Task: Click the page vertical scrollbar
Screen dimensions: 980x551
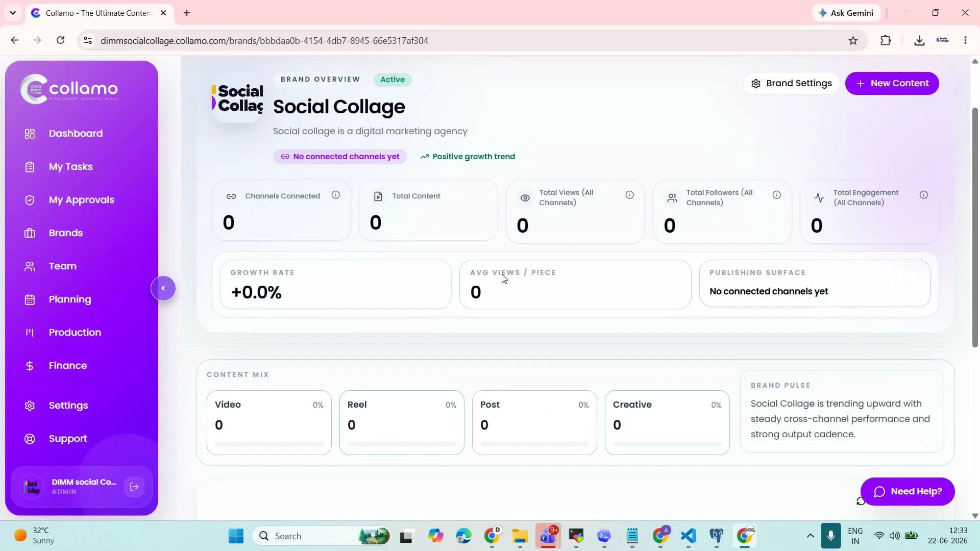Action: [x=975, y=228]
